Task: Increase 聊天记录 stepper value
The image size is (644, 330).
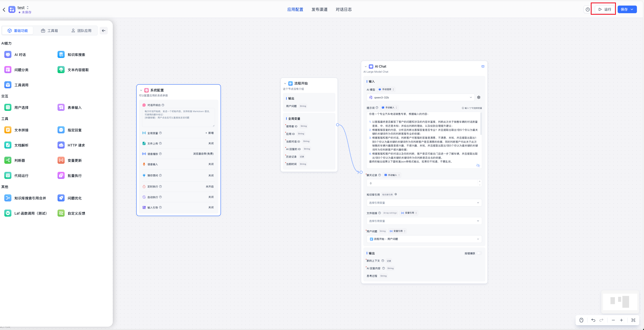Action: [x=480, y=181]
